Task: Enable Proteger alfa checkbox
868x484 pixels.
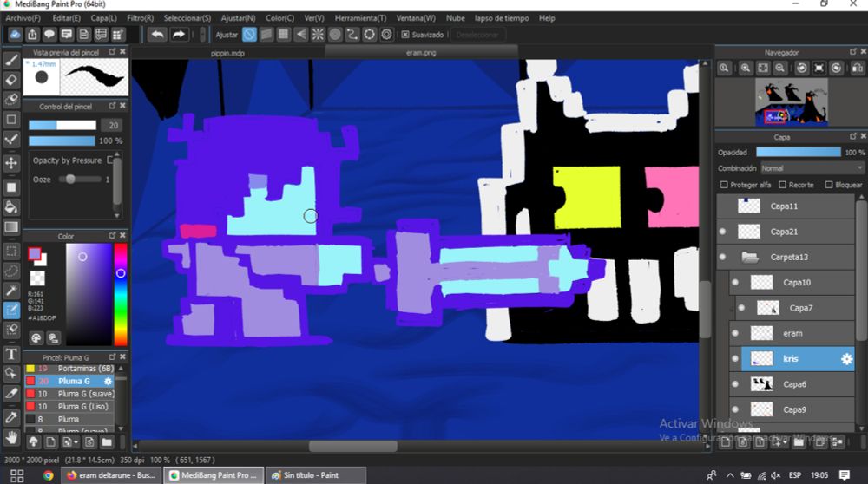Action: (724, 185)
